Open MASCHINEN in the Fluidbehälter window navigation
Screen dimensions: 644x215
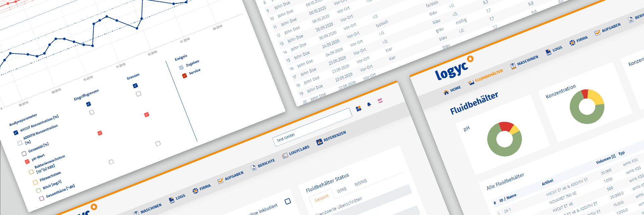click(x=524, y=62)
